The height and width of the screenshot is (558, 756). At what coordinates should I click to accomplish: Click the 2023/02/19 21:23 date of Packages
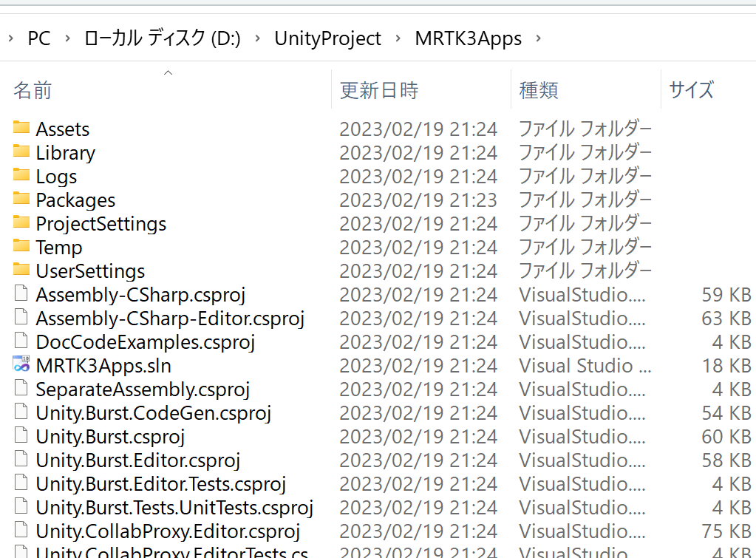click(x=418, y=200)
